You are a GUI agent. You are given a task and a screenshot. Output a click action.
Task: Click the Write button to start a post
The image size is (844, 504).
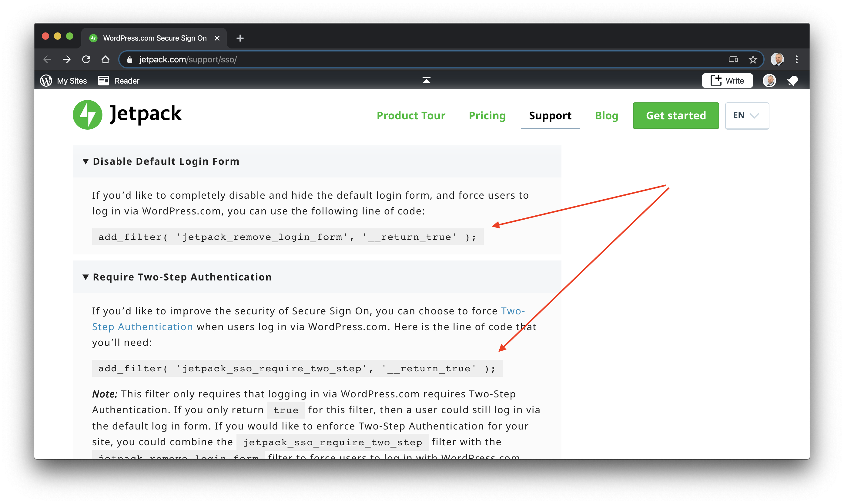tap(727, 81)
